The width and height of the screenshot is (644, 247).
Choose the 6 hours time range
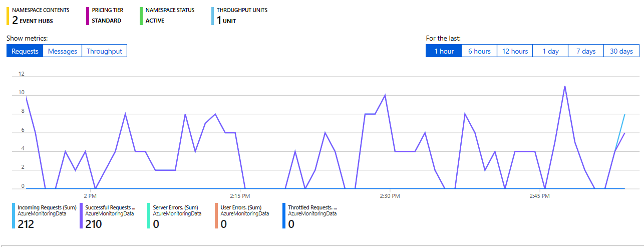[x=479, y=51]
